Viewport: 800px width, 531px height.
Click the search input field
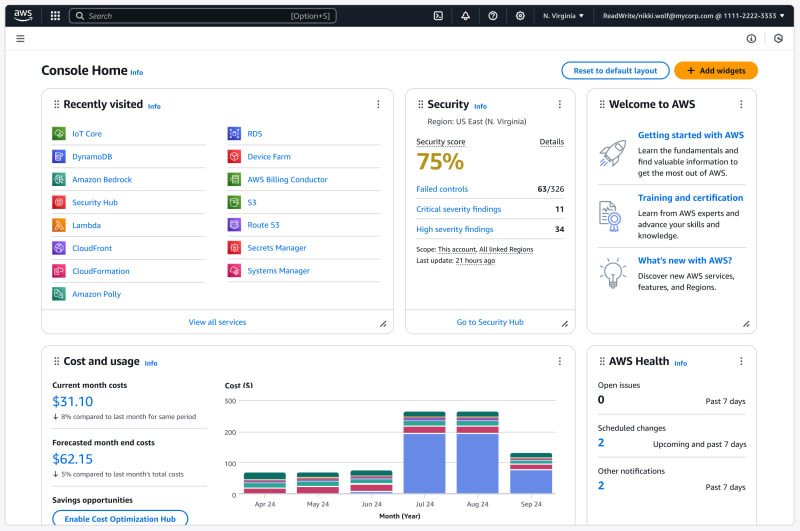[x=200, y=16]
